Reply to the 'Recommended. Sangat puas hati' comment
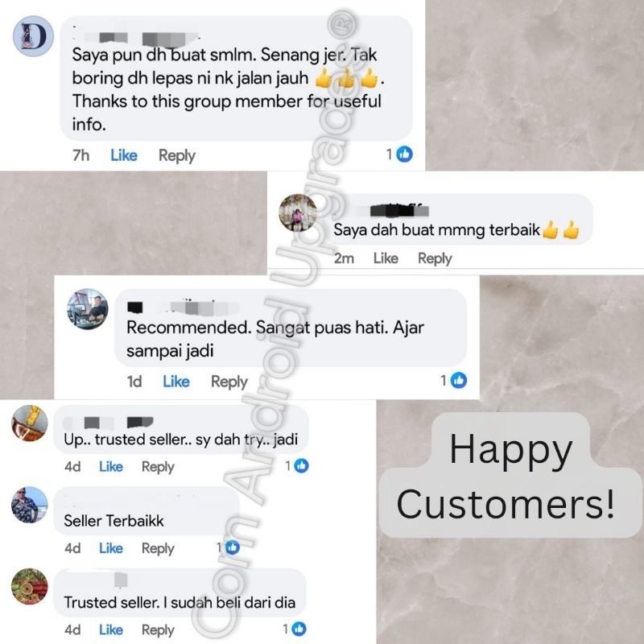This screenshot has width=644, height=644. click(229, 382)
